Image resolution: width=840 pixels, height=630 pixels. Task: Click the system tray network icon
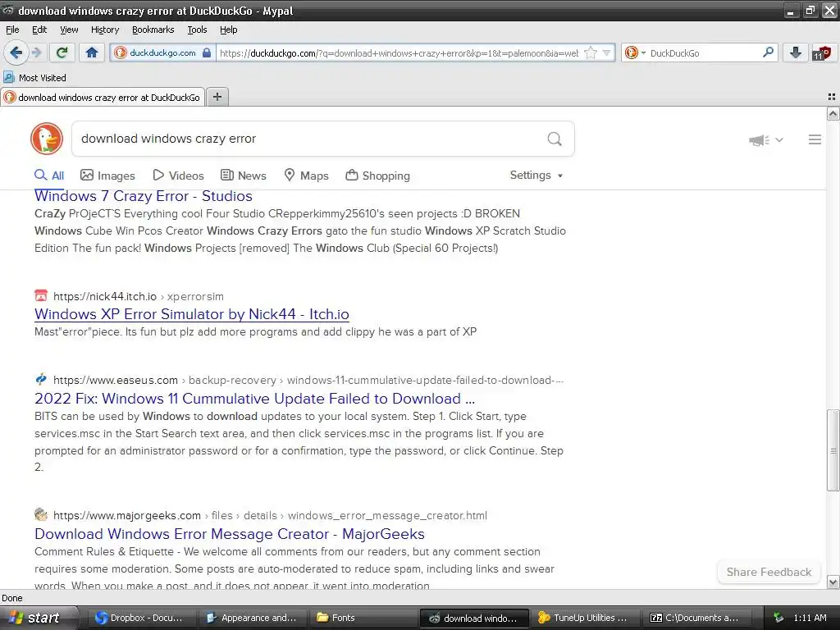[778, 618]
